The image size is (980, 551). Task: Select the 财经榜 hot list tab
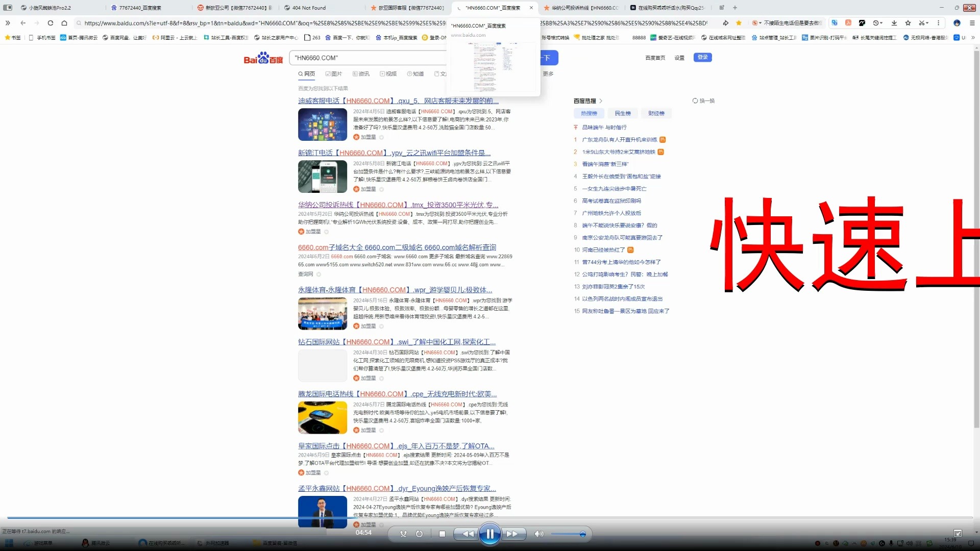click(656, 113)
